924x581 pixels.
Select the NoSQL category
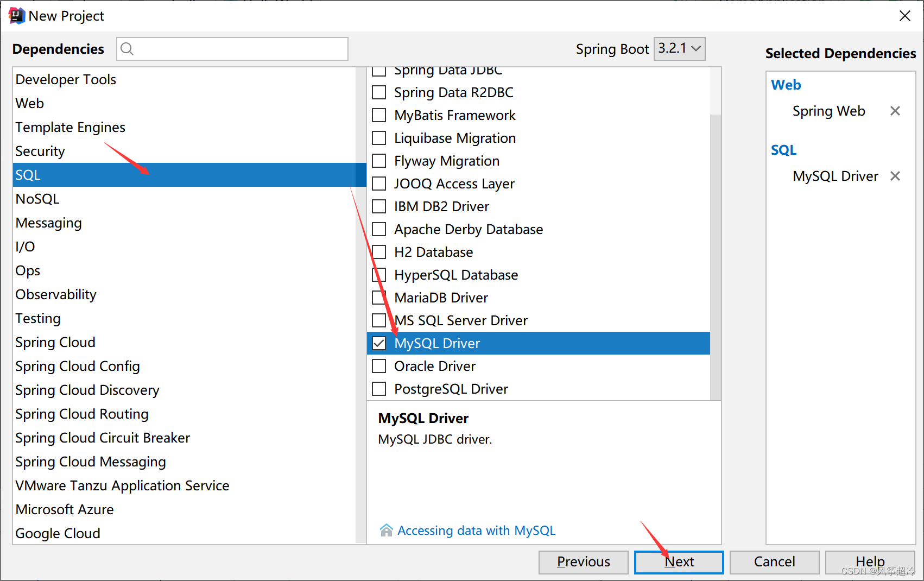[x=37, y=199]
